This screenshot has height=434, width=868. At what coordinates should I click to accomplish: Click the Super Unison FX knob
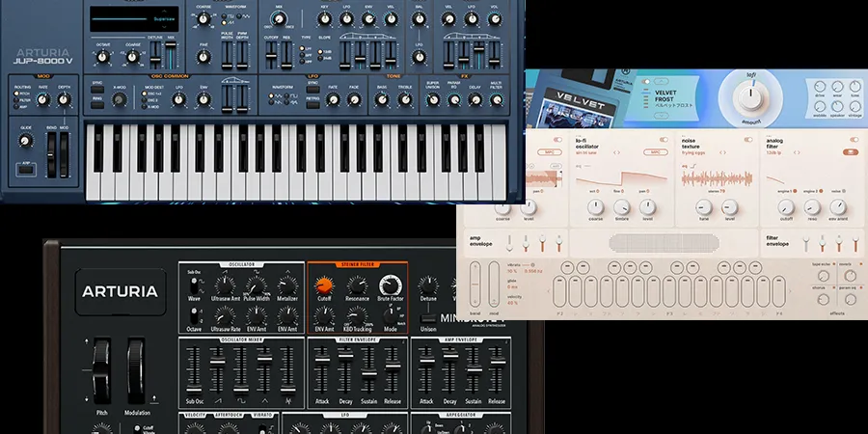(433, 99)
